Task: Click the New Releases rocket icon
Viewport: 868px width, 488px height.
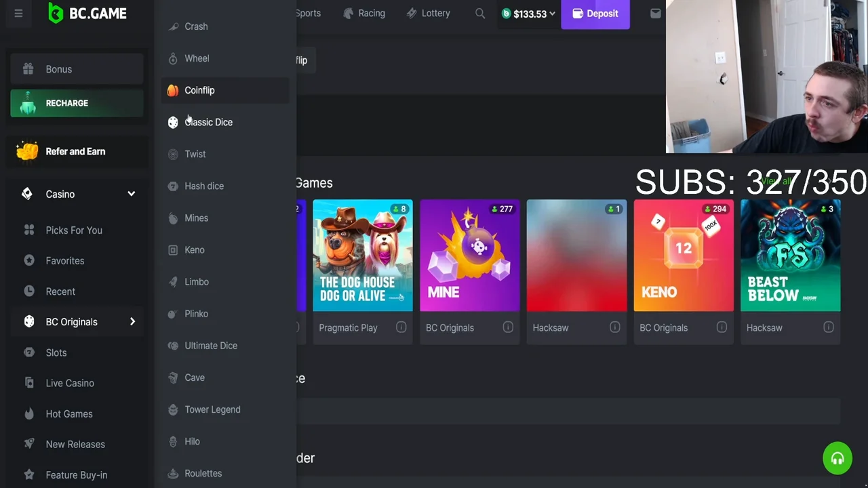Action: pyautogui.click(x=29, y=444)
